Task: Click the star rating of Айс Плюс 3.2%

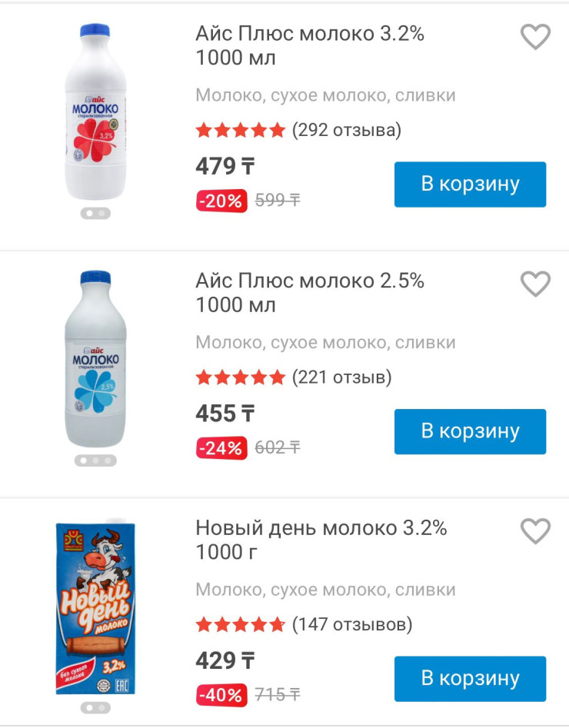Action: [x=240, y=130]
